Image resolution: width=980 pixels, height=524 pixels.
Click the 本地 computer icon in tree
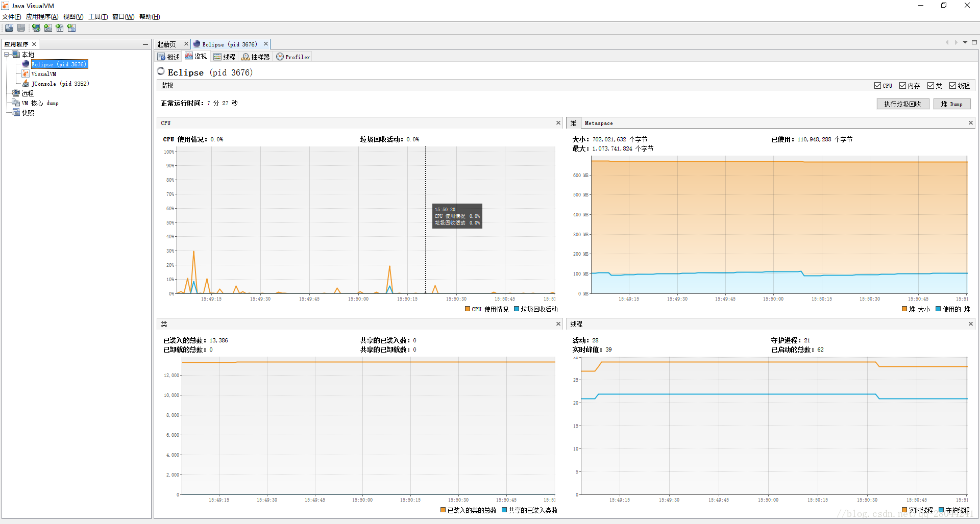click(16, 55)
